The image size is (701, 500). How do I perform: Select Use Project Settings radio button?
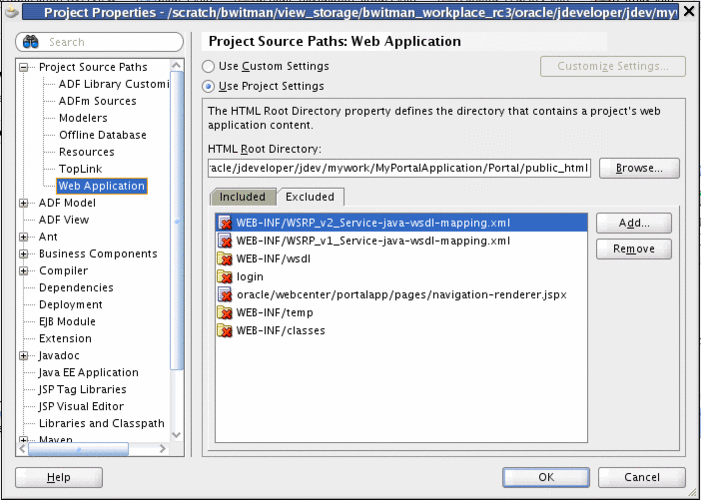click(208, 86)
